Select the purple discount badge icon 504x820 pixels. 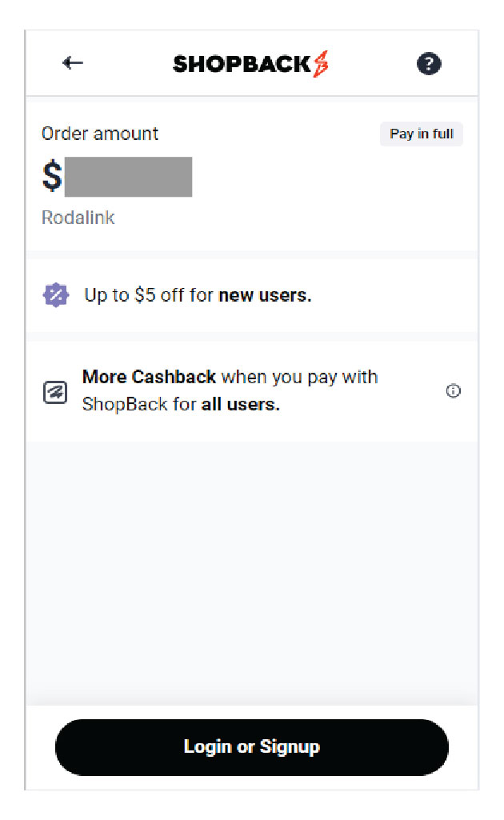55,294
